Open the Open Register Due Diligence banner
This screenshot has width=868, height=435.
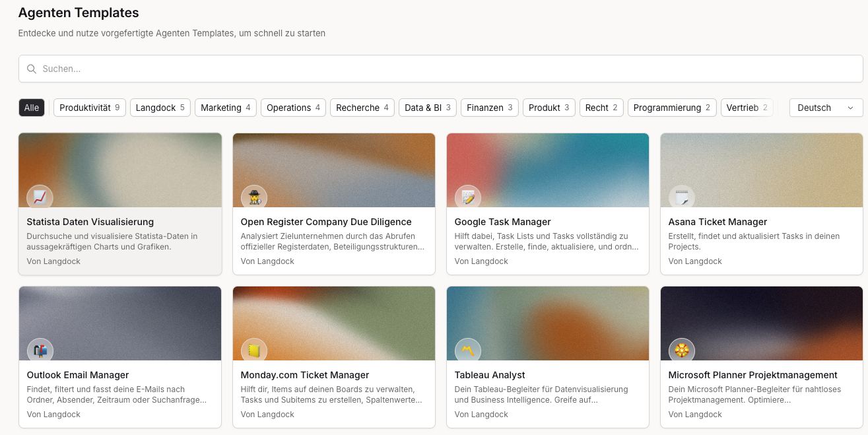click(334, 170)
